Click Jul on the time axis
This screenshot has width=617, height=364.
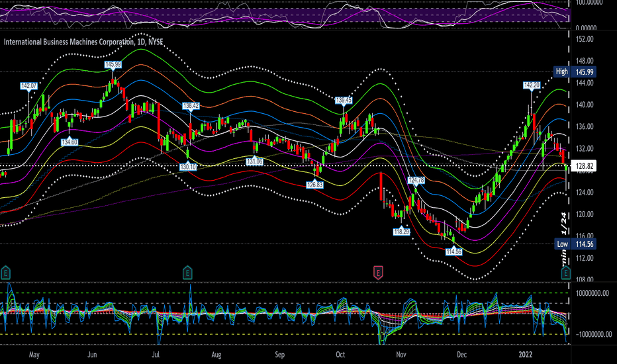(x=156, y=355)
